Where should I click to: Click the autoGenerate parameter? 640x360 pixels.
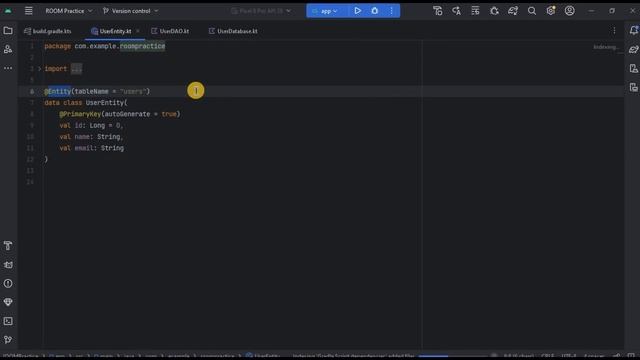pos(127,114)
